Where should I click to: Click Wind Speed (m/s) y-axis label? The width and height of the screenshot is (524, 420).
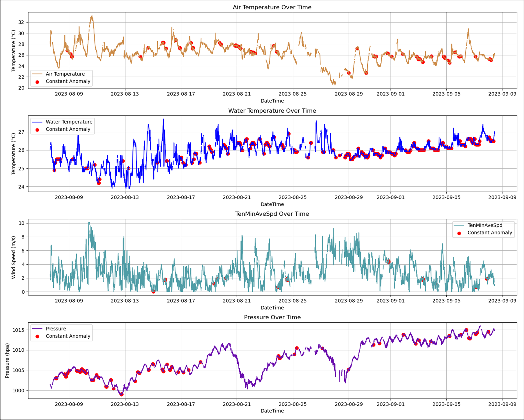click(14, 257)
